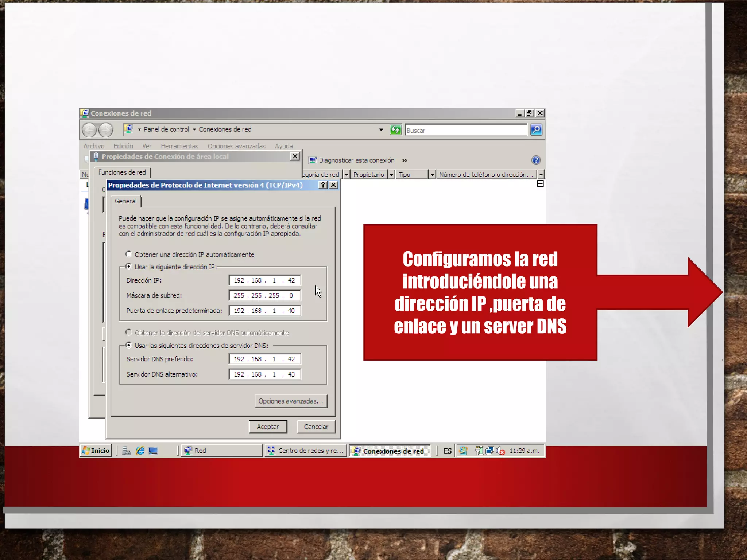Select Obtener una dirección IP automáticamente
Viewport: 747px width, 560px height.
point(128,254)
